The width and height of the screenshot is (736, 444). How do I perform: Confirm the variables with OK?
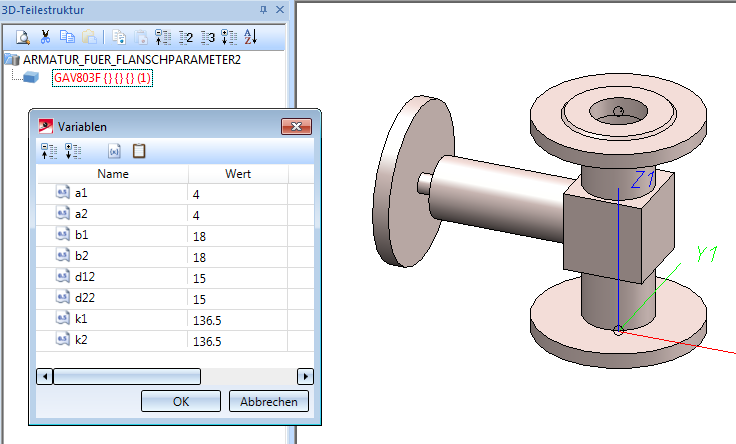[x=181, y=401]
